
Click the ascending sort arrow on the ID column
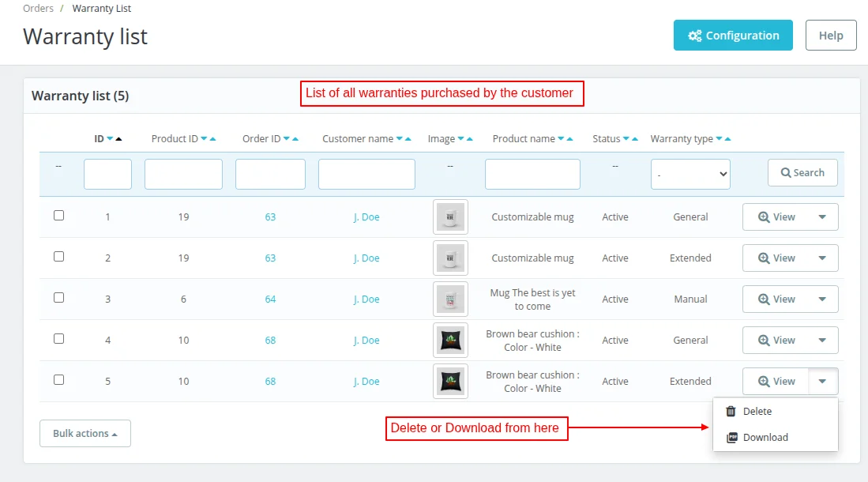[x=118, y=138]
